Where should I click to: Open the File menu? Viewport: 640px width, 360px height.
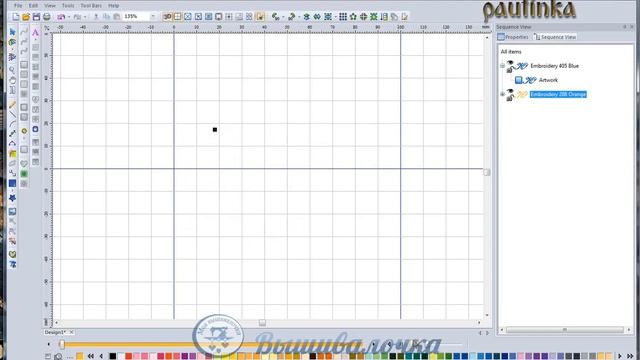[x=18, y=6]
